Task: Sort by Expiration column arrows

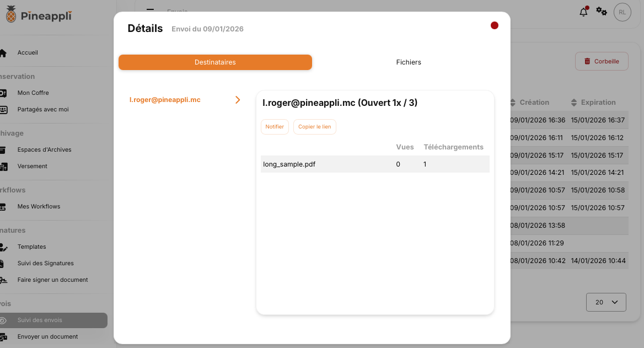Action: (x=574, y=103)
